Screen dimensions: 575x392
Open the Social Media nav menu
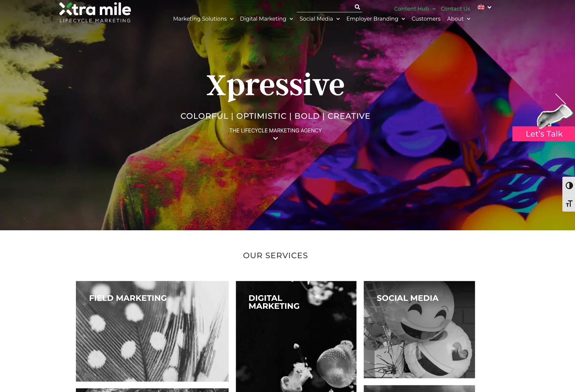(320, 19)
